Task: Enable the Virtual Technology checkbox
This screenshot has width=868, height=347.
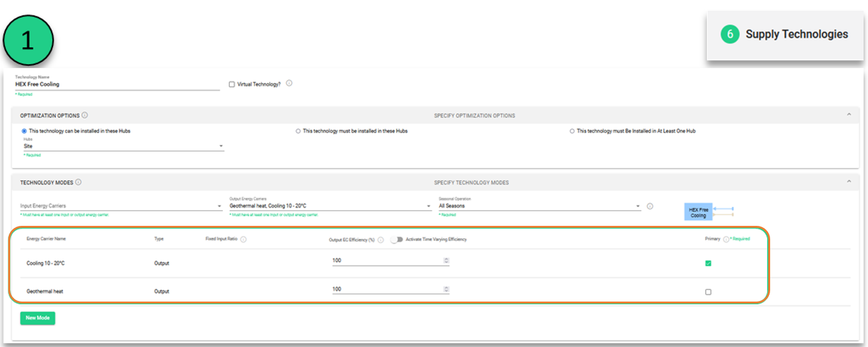Action: pos(232,84)
